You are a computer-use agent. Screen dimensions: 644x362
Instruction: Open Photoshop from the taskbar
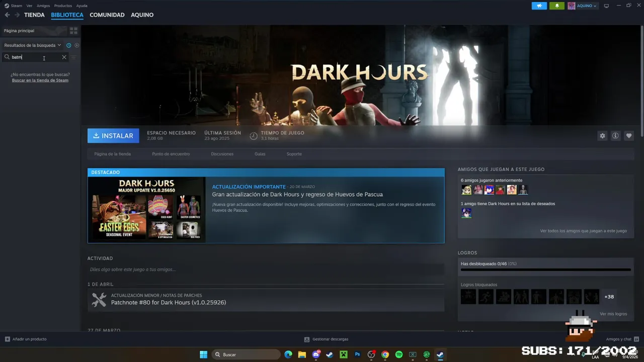pyautogui.click(x=357, y=354)
